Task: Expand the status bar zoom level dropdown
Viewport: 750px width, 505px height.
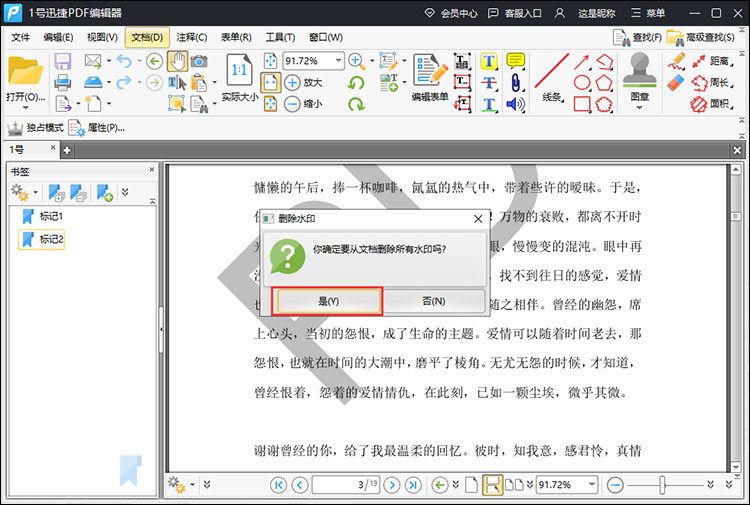Action: [x=591, y=485]
